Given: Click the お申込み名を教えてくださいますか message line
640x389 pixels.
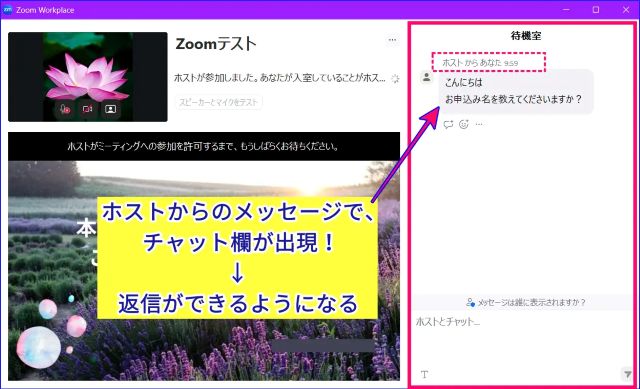Looking at the screenshot, I should point(513,99).
